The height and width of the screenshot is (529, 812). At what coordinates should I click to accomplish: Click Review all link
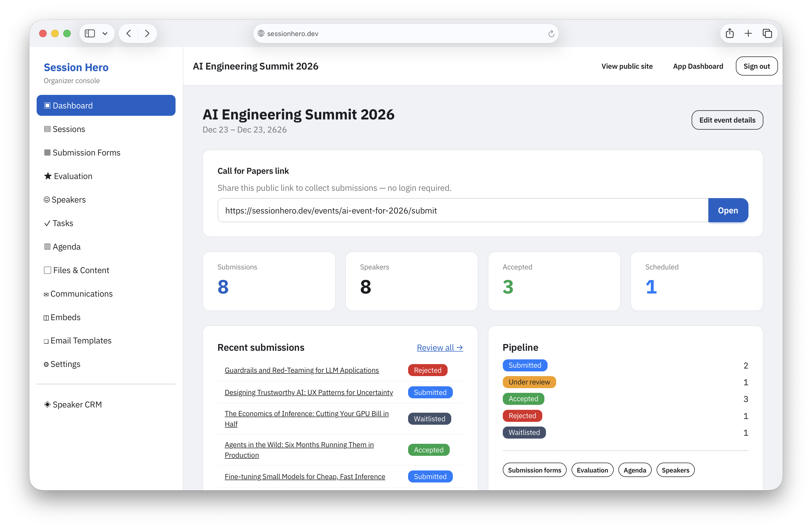point(440,348)
